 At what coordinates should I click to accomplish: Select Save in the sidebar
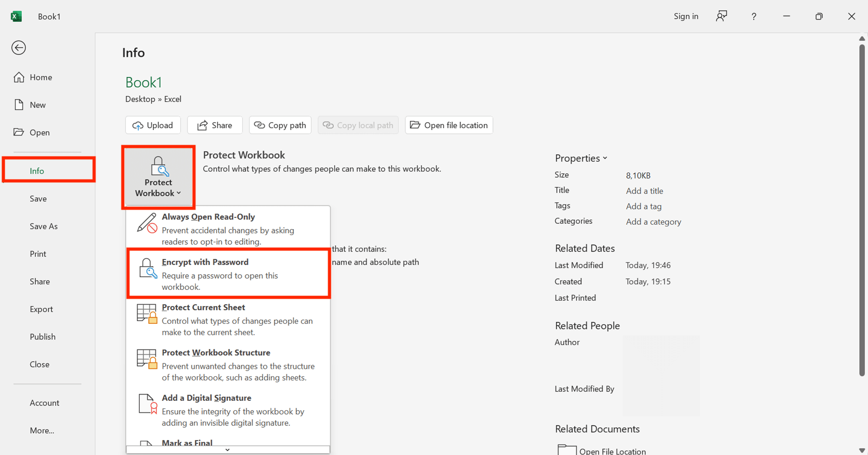click(38, 199)
